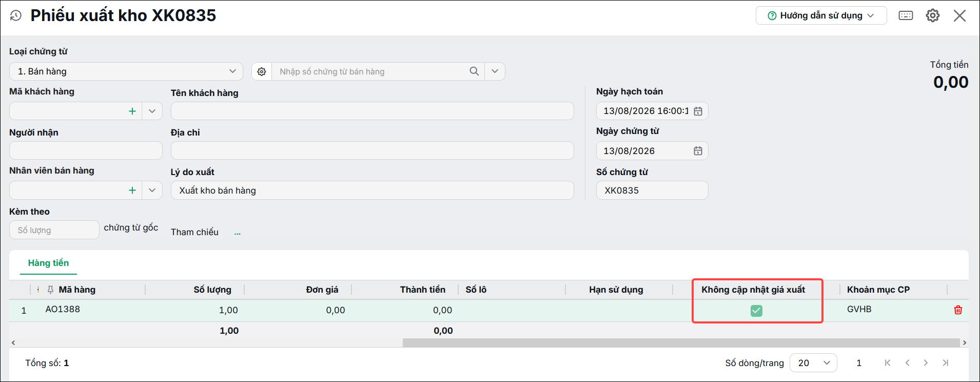Image resolution: width=980 pixels, height=382 pixels.
Task: Click the Tên khách hàng field
Action: click(x=372, y=111)
